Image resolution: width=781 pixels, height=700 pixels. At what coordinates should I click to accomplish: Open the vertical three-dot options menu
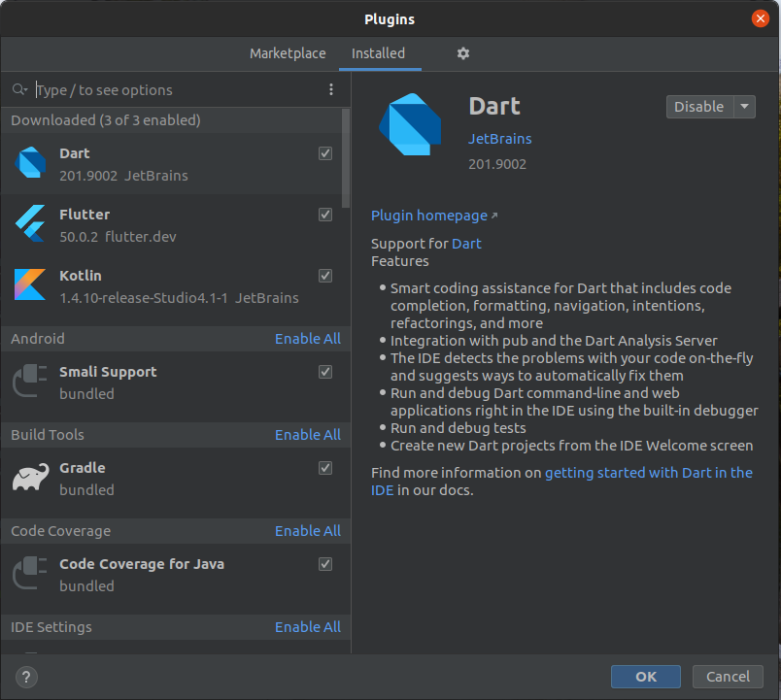coord(331,88)
